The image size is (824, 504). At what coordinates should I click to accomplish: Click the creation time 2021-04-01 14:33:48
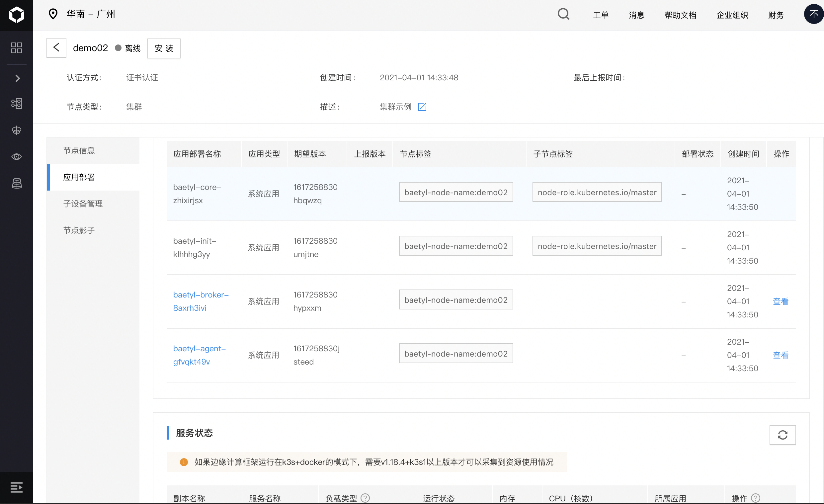tap(419, 78)
